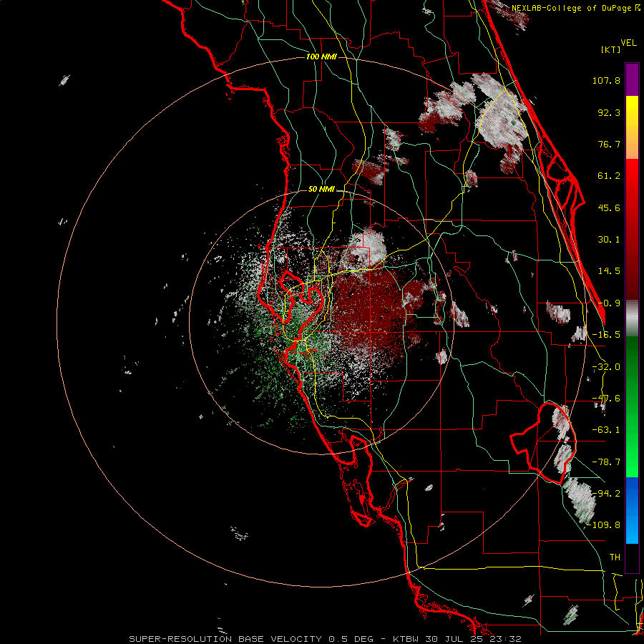Select the -109.8 velocity scale value
Screen dimensions: 644x644
pos(603,525)
